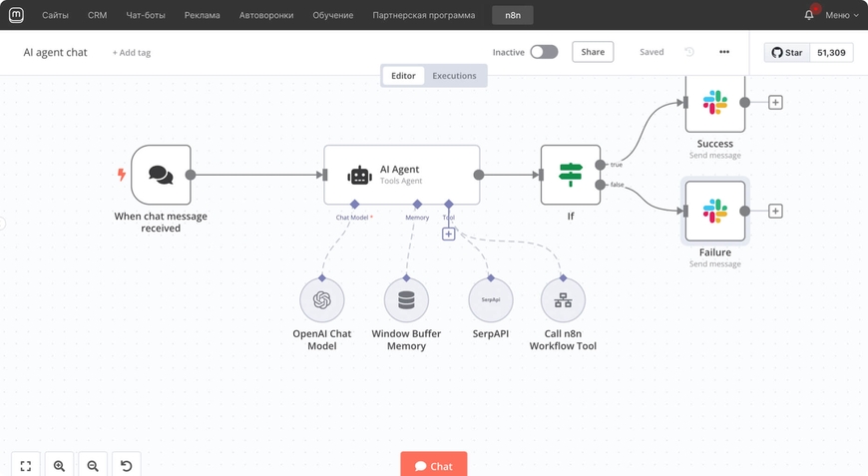Image resolution: width=868 pixels, height=476 pixels.
Task: Add node after the Success node
Action: (x=775, y=102)
